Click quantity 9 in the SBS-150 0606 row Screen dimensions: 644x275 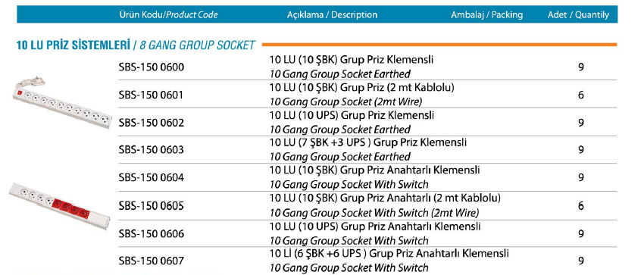click(581, 234)
